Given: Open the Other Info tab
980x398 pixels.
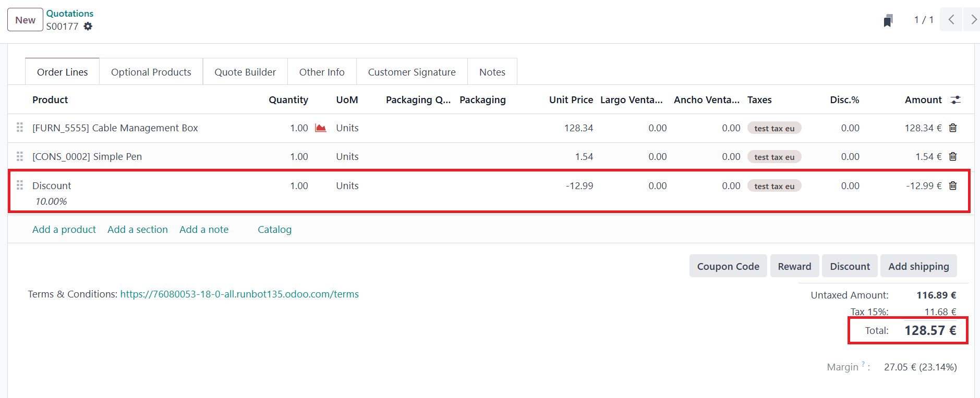Looking at the screenshot, I should click(x=322, y=72).
